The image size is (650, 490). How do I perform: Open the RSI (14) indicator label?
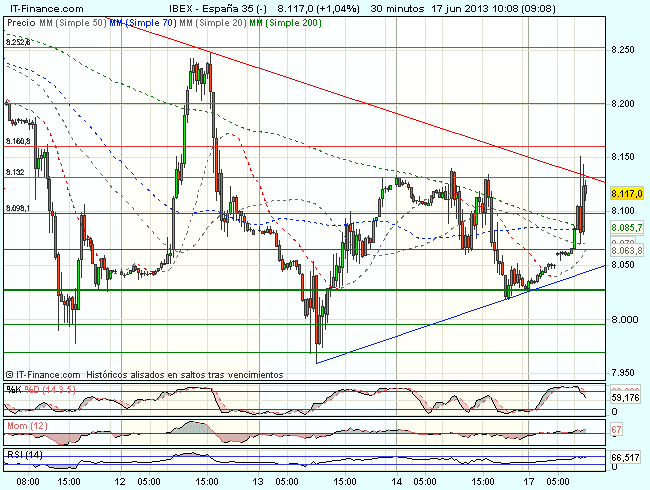point(22,456)
